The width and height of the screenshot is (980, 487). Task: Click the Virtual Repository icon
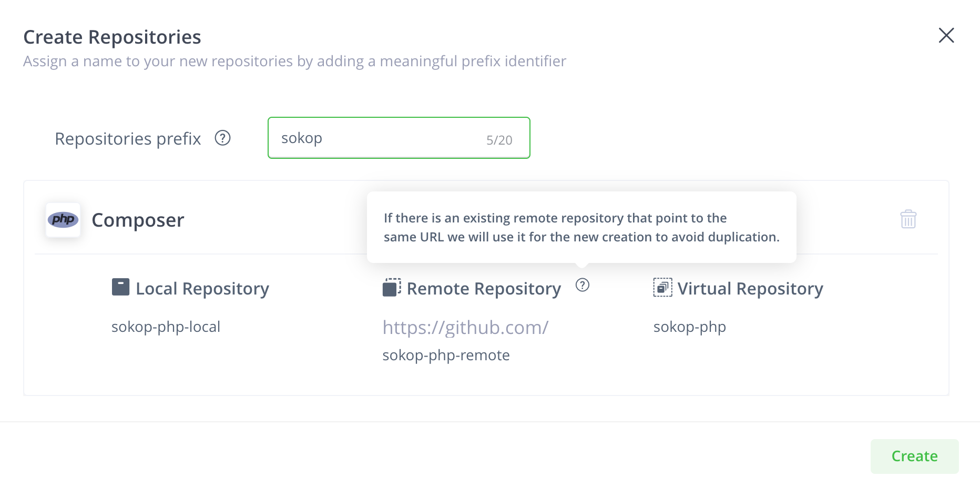pyautogui.click(x=662, y=288)
